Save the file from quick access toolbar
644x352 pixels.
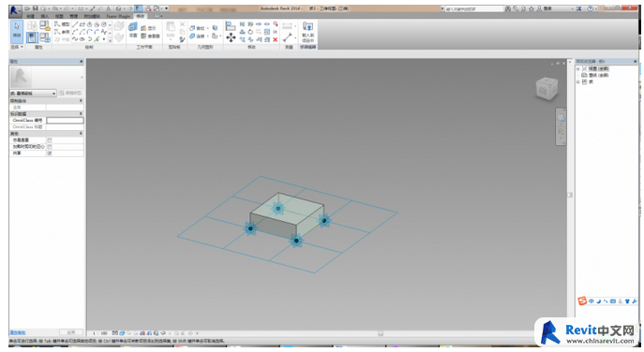tap(36, 8)
